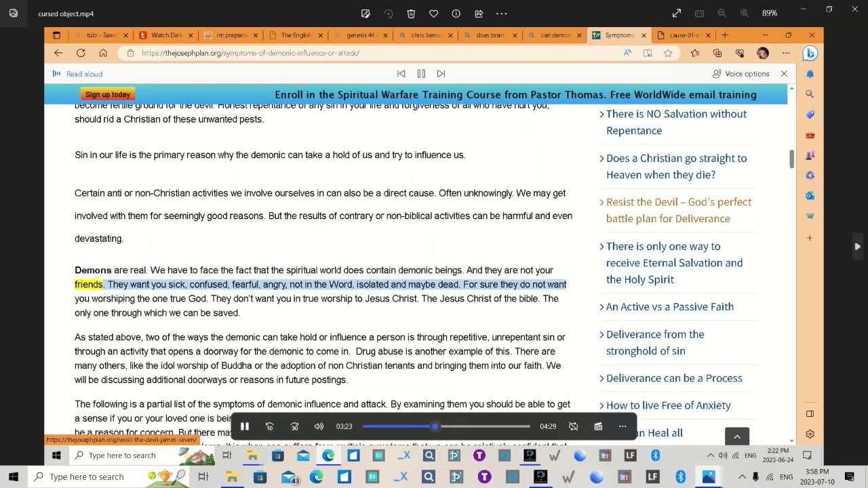The width and height of the screenshot is (868, 488).
Task: Open 'Deliverance can be a Process' link
Action: tap(674, 378)
